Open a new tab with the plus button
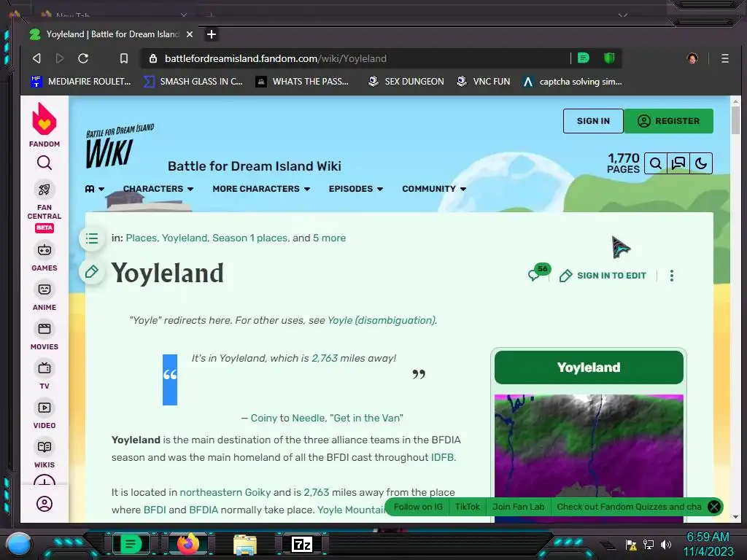 [212, 34]
